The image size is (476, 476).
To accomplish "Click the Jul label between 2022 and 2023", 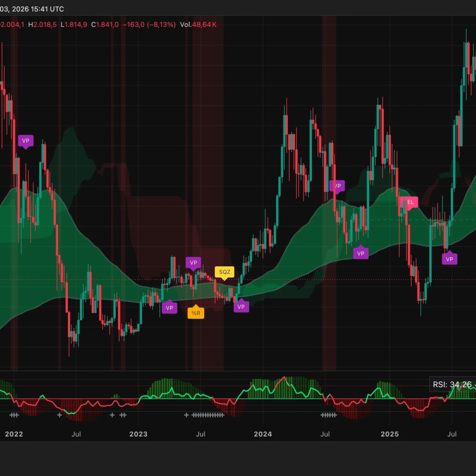I will (x=76, y=434).
